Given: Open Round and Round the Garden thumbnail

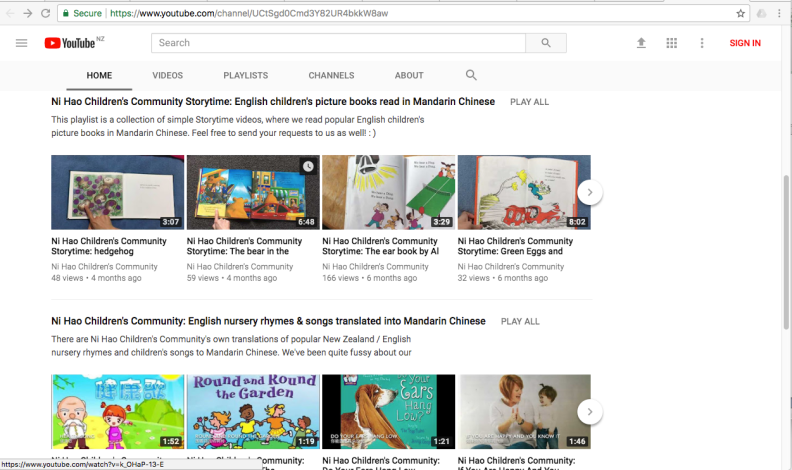Looking at the screenshot, I should point(253,412).
